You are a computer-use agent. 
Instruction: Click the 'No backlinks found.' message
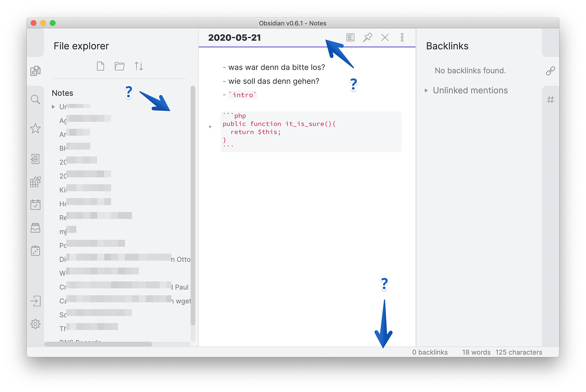tap(470, 71)
